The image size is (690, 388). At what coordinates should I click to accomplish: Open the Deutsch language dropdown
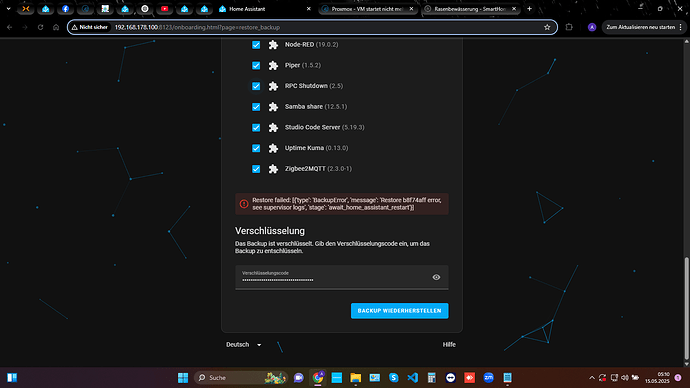pyautogui.click(x=244, y=344)
